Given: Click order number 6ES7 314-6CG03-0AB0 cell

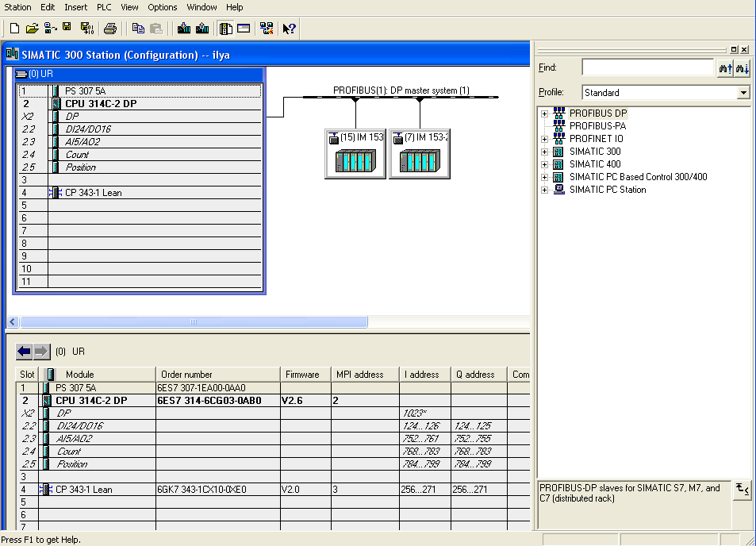Looking at the screenshot, I should (218, 400).
